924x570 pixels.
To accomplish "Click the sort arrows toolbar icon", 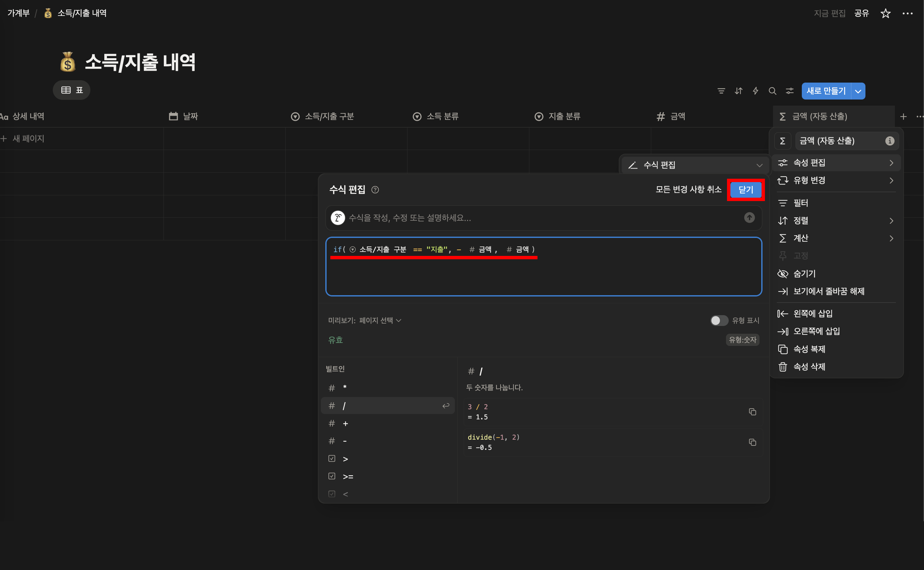I will point(738,91).
